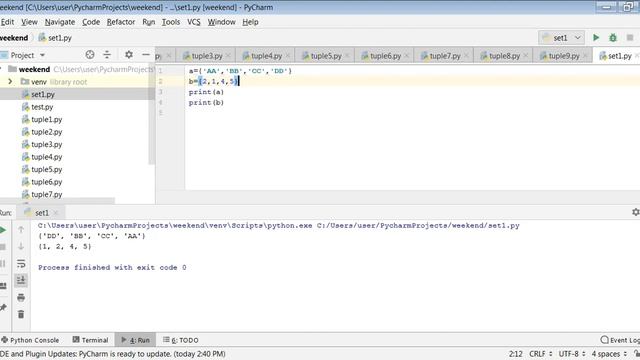Close the tuple6.py tab

pos(407,56)
